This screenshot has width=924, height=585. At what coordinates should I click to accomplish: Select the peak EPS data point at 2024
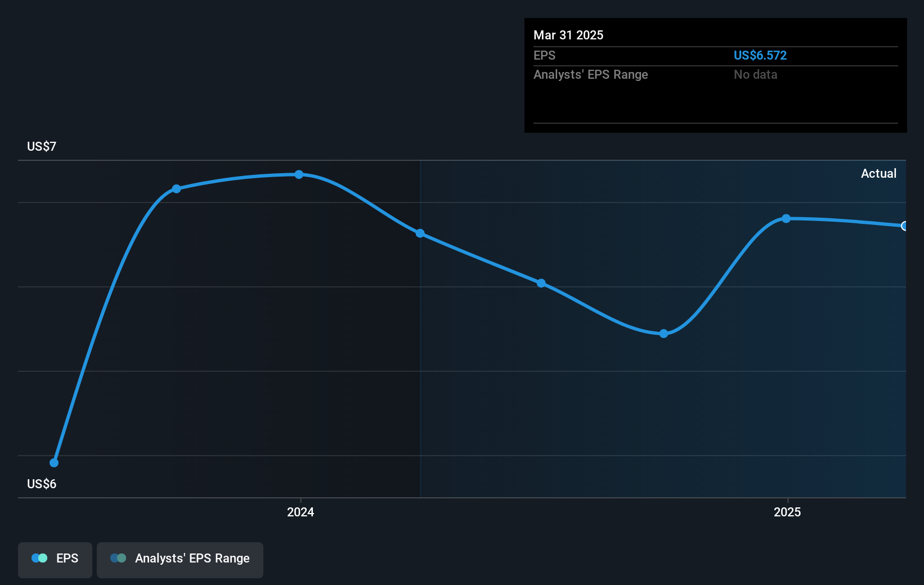pos(299,174)
